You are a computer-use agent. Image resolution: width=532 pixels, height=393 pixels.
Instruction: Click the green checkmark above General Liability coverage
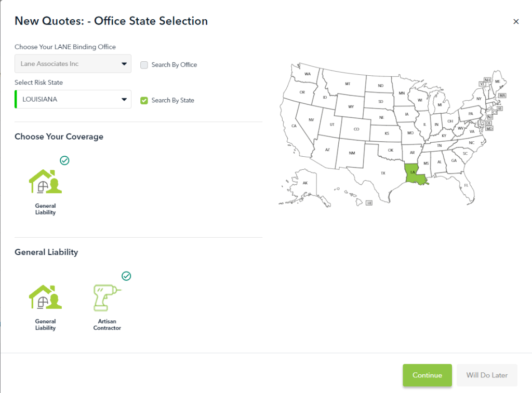(x=64, y=160)
